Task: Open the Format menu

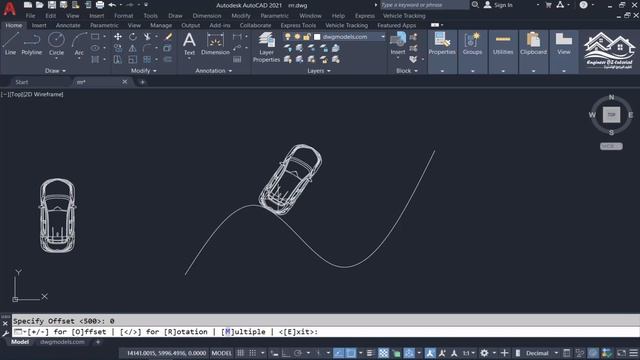Action: click(124, 16)
